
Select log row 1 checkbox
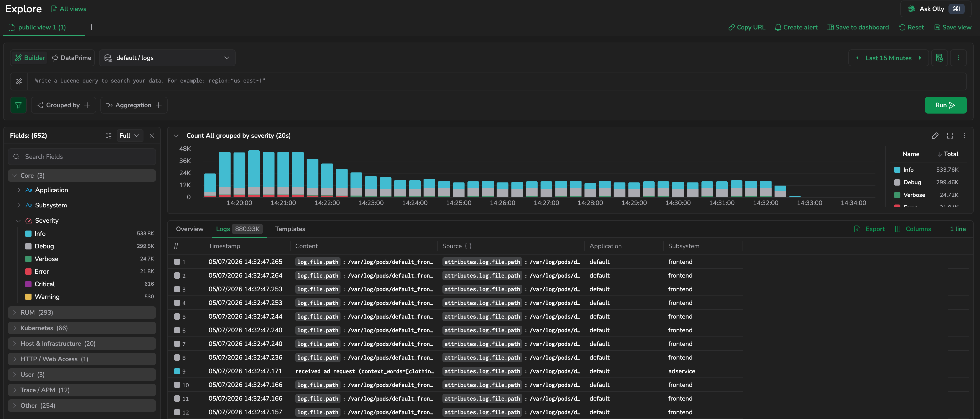pyautogui.click(x=177, y=262)
